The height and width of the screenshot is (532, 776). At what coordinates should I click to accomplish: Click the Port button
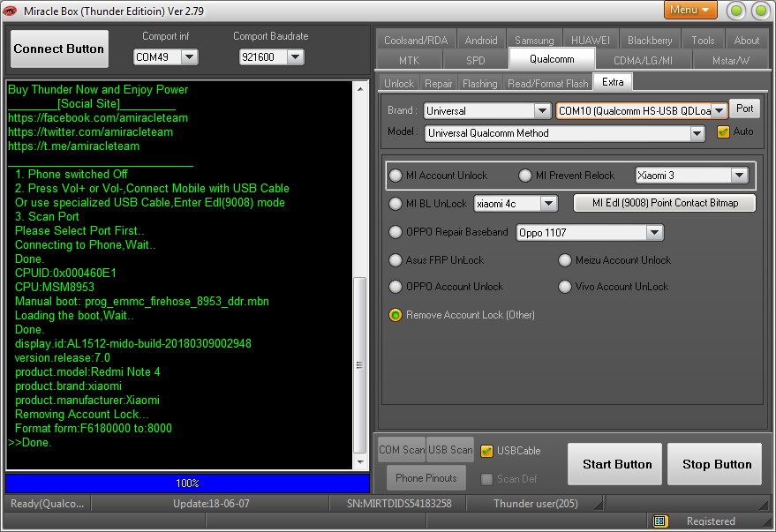(x=744, y=109)
